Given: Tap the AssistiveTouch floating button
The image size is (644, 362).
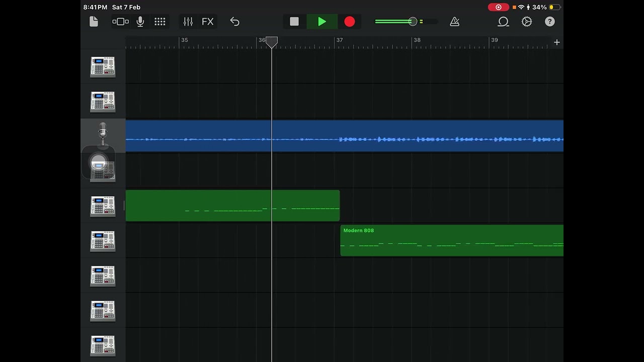Looking at the screenshot, I should 98,162.
